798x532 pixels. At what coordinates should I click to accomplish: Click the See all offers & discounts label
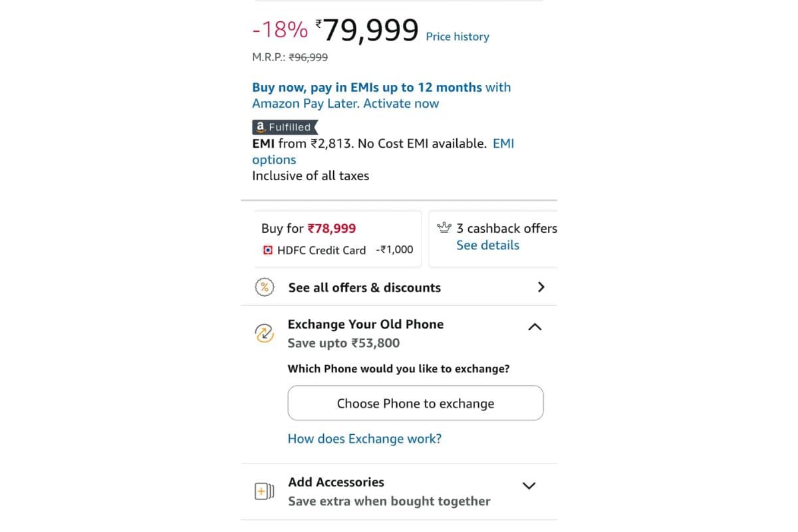coord(364,287)
